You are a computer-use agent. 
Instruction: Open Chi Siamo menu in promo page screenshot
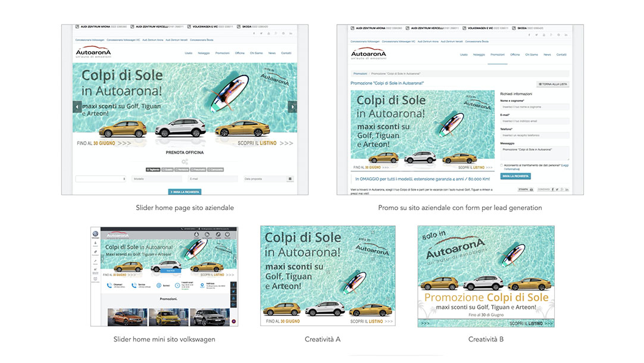tap(532, 55)
